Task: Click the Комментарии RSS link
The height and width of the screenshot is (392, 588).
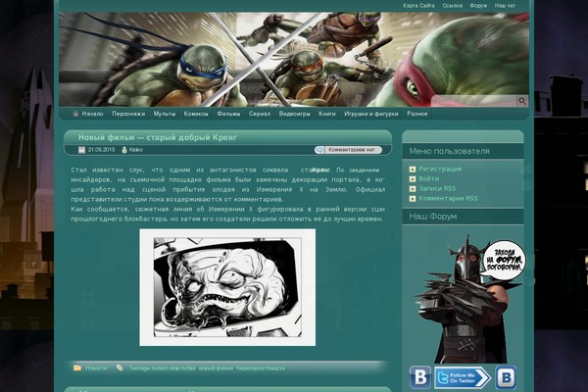Action: [x=448, y=198]
